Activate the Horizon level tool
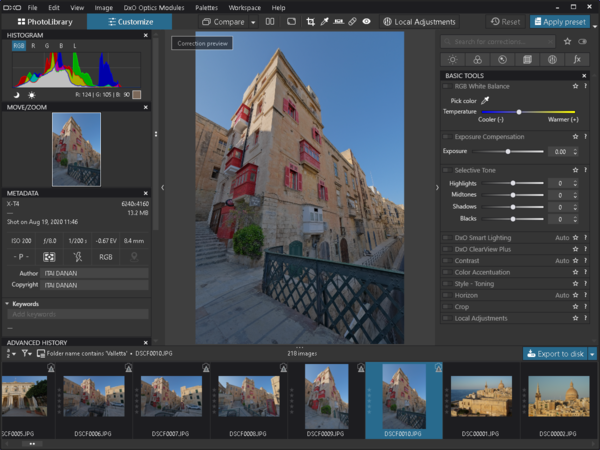The image size is (600, 450). [x=339, y=21]
